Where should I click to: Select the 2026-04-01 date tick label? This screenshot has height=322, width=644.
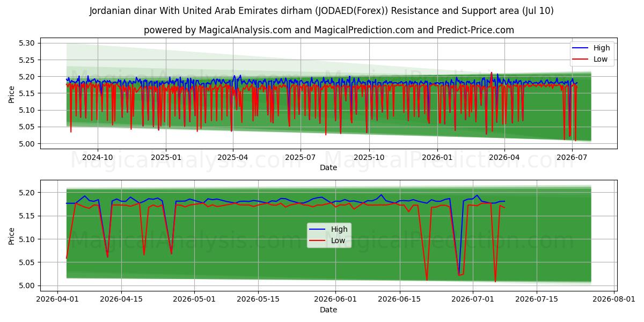click(57, 298)
